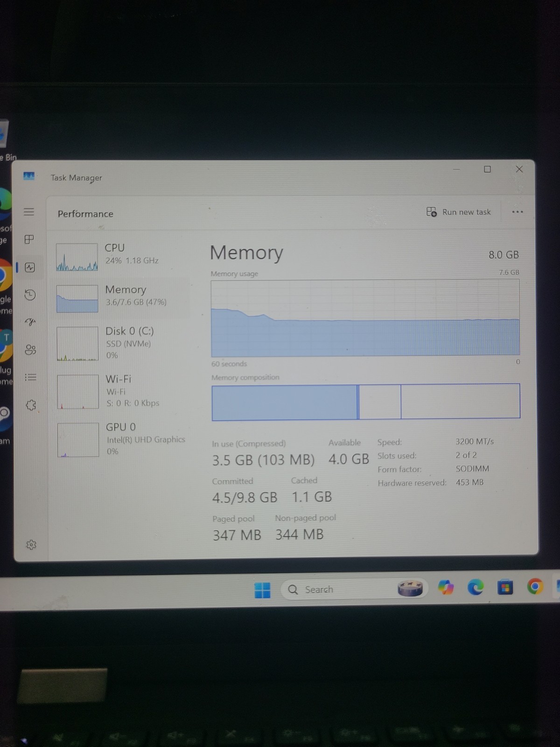Click the in-use segment of memory composition bar
560x747 pixels.
click(x=285, y=402)
